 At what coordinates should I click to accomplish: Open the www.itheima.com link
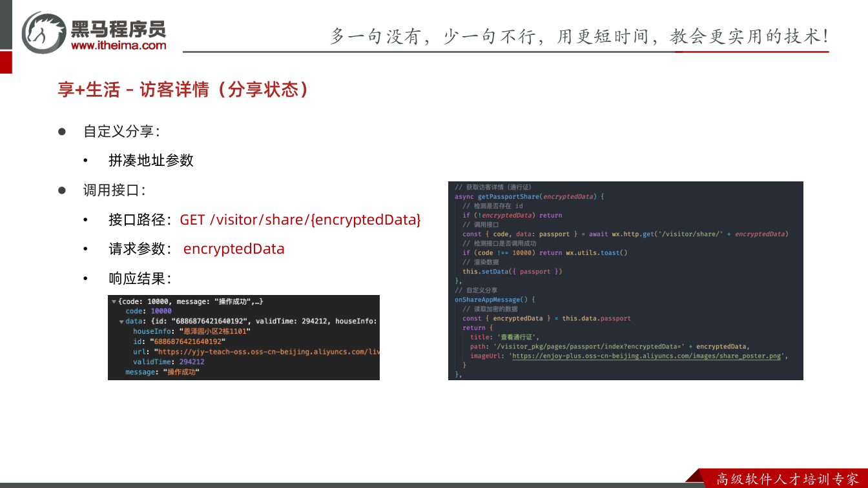click(118, 45)
